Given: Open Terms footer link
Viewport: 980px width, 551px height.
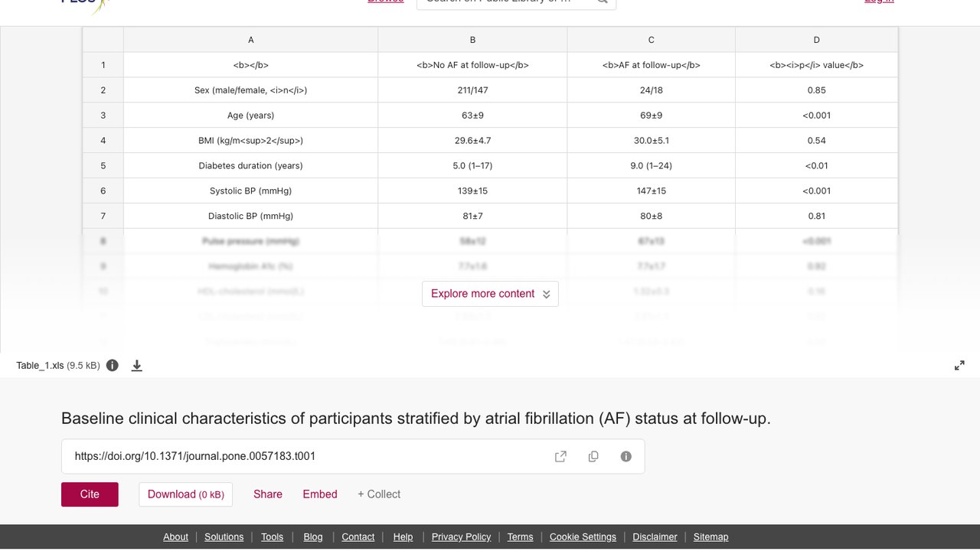Looking at the screenshot, I should (x=520, y=536).
